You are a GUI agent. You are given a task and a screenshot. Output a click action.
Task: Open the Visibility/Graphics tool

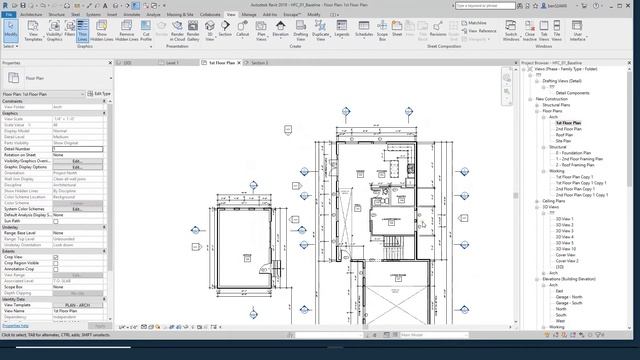click(54, 31)
